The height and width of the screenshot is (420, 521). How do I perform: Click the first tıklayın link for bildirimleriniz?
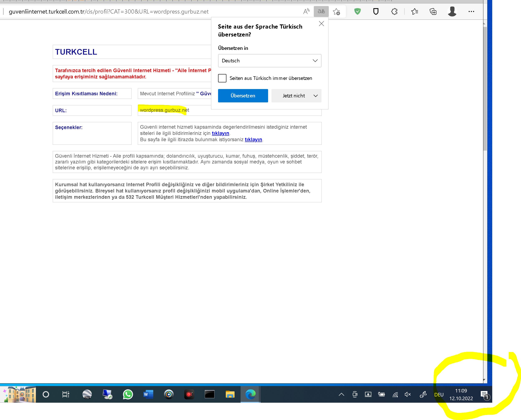[x=220, y=133]
